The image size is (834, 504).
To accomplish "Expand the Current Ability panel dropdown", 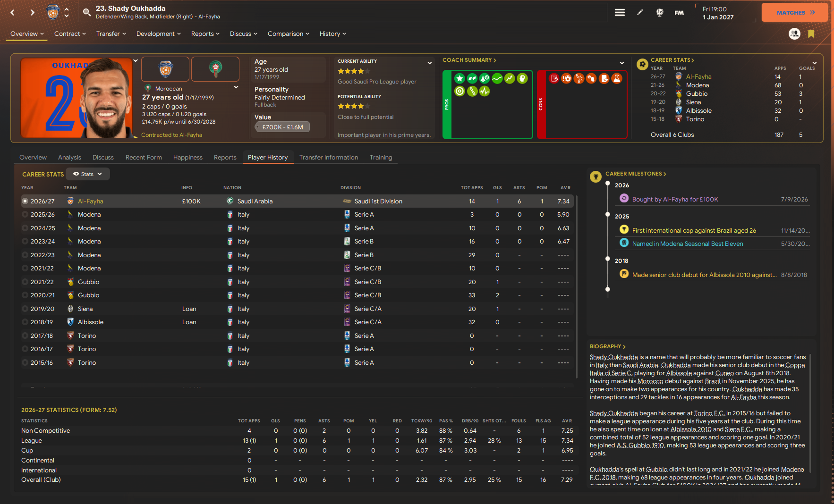I will pos(429,63).
